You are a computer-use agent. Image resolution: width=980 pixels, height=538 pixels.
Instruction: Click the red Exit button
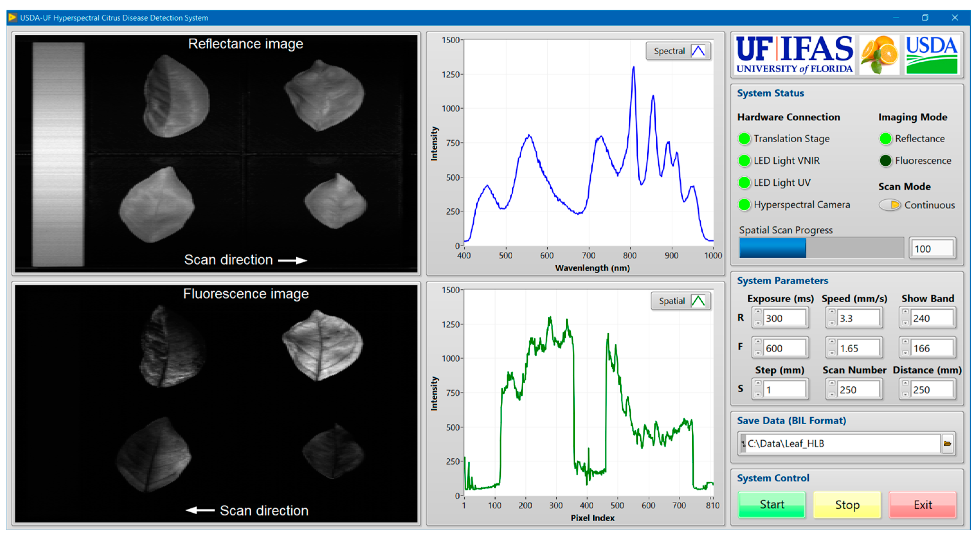tap(922, 505)
